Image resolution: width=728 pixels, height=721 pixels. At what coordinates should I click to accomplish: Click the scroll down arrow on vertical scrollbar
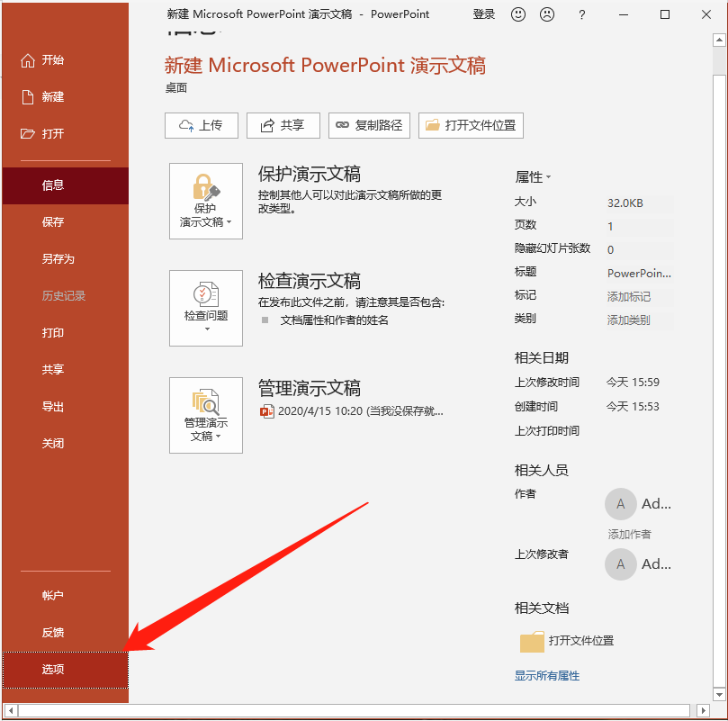click(x=719, y=695)
